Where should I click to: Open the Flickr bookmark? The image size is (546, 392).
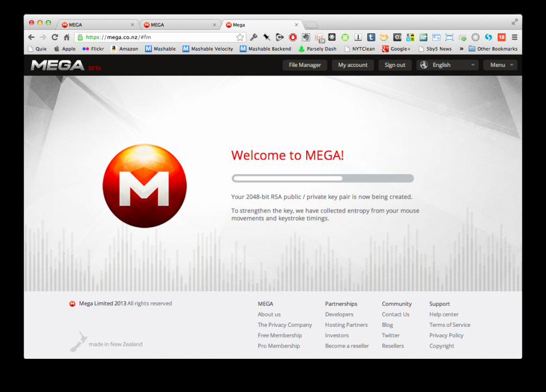[x=93, y=49]
